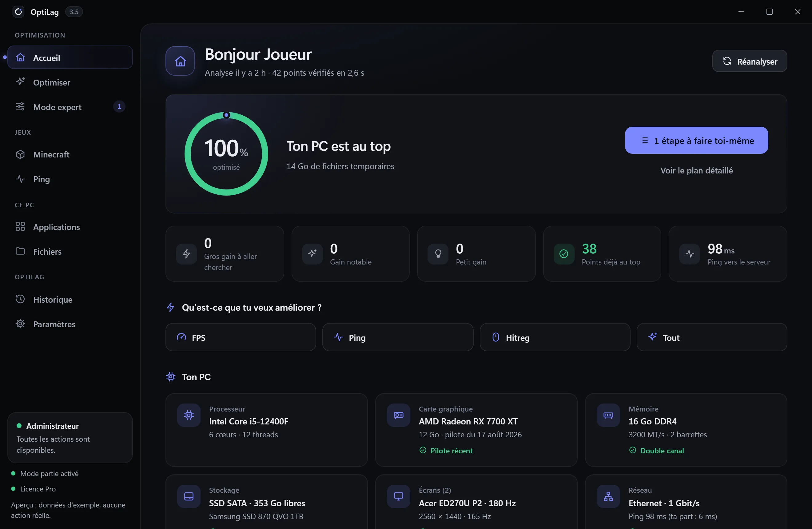This screenshot has height=529, width=812.
Task: Click the Processeur chip icon
Action: (x=189, y=415)
